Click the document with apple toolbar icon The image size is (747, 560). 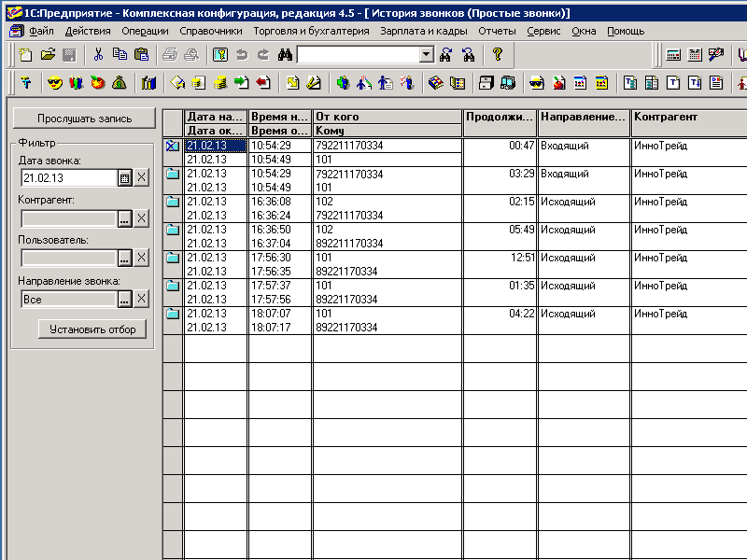558,83
